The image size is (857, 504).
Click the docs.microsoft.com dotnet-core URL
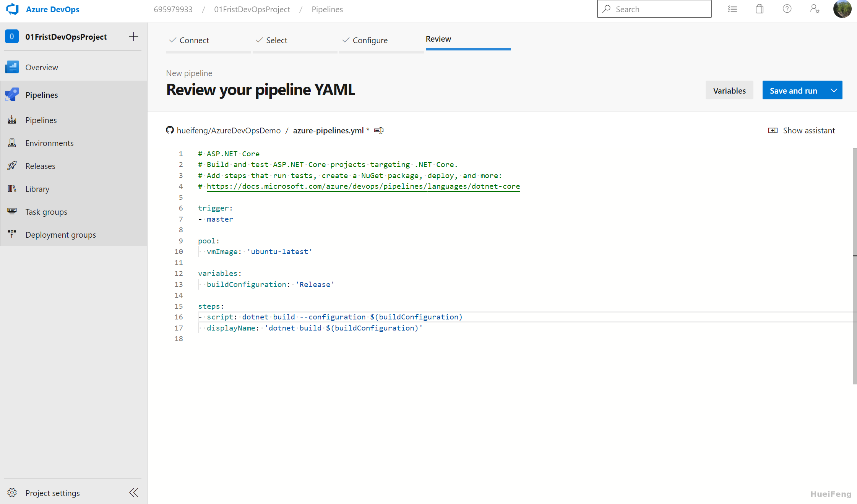(x=363, y=186)
